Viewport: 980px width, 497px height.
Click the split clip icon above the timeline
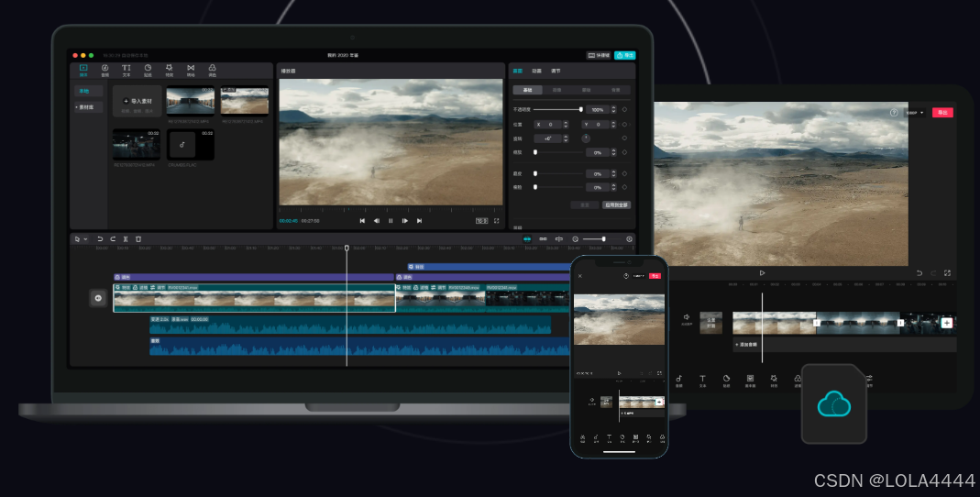point(126,238)
